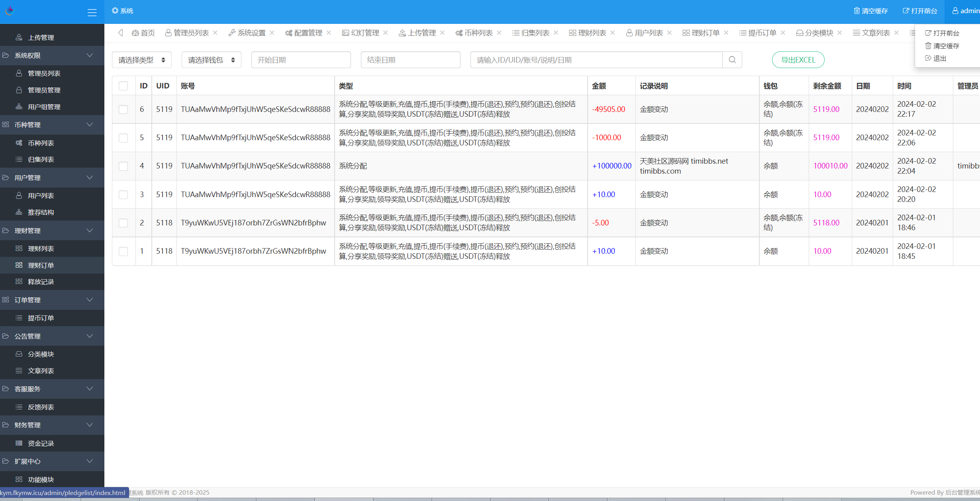This screenshot has width=980, height=501.
Task: Click the trash icon for 清空缓存
Action: coord(857,11)
